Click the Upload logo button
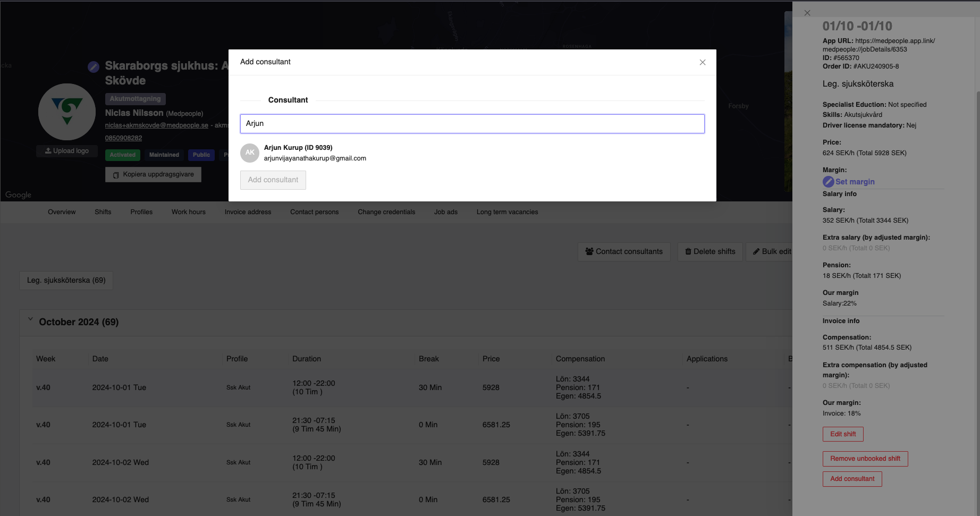This screenshot has height=516, width=980. (67, 151)
